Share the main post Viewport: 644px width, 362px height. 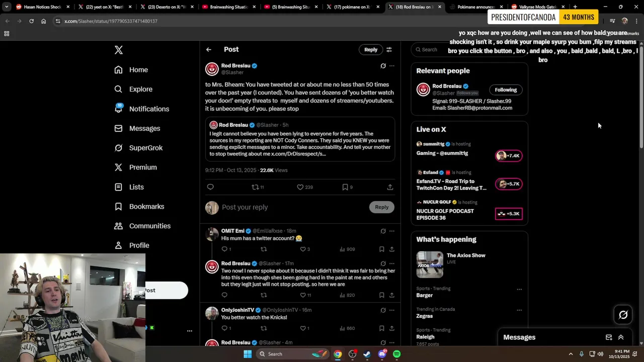tap(390, 187)
